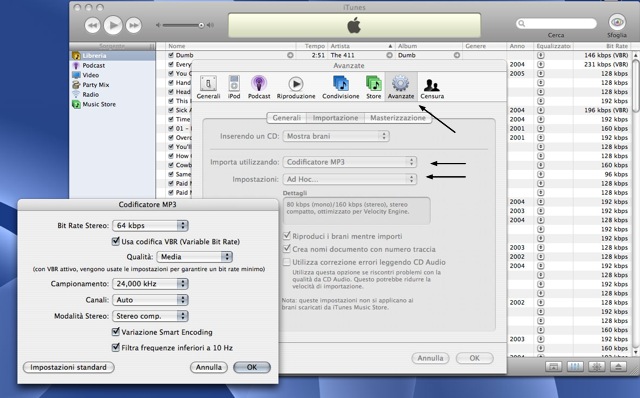Viewport: 640px width, 398px height.
Task: Open the iPod preferences pane
Action: point(234,87)
